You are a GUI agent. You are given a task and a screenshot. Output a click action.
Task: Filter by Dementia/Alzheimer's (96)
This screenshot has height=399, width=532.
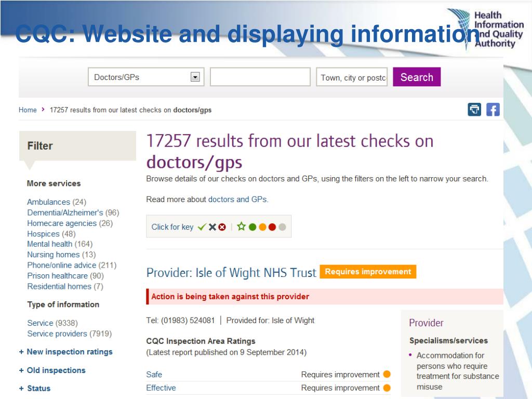73,212
